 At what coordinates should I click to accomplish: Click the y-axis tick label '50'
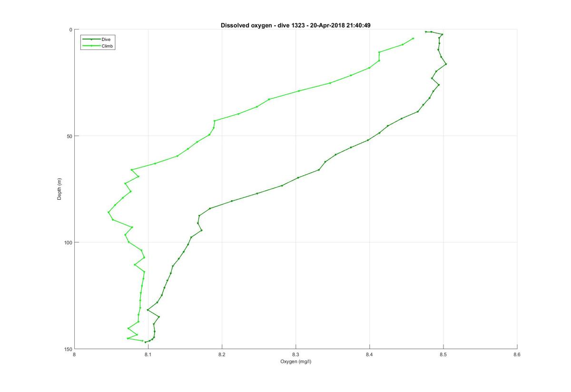point(69,136)
